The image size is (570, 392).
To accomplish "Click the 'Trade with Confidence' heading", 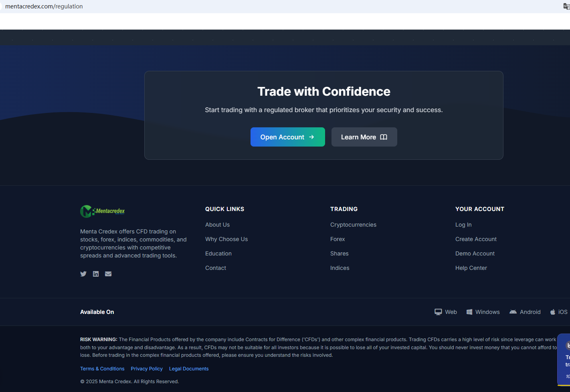I will [x=324, y=91].
